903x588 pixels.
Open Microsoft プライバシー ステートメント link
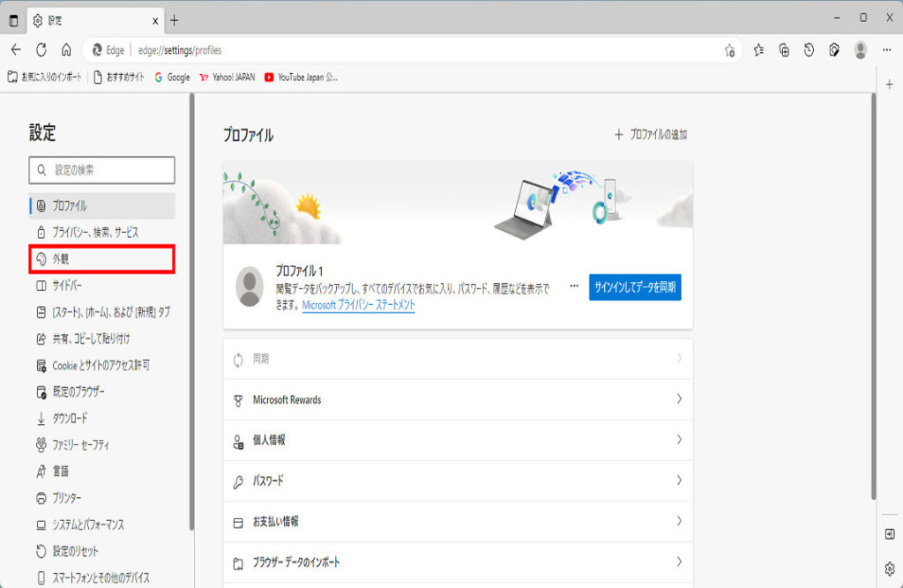(358, 305)
